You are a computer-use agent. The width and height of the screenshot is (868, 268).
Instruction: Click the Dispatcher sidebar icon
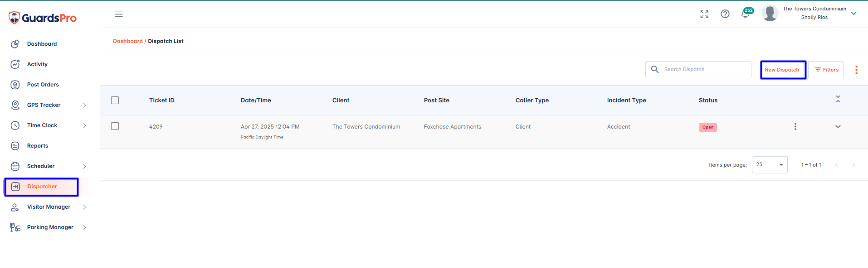point(15,187)
